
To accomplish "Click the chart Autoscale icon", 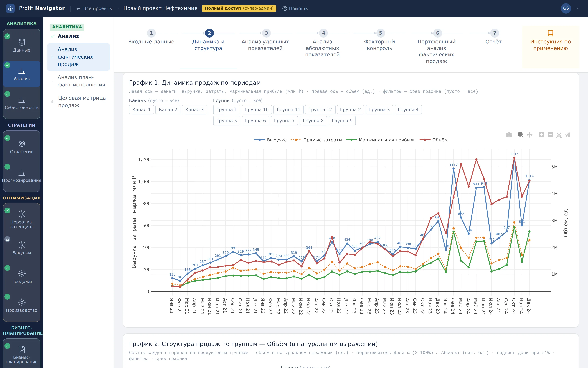I will pyautogui.click(x=559, y=135).
